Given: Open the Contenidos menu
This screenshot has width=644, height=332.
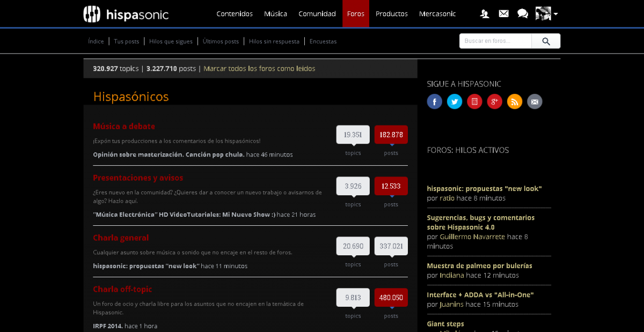Looking at the screenshot, I should [x=235, y=14].
